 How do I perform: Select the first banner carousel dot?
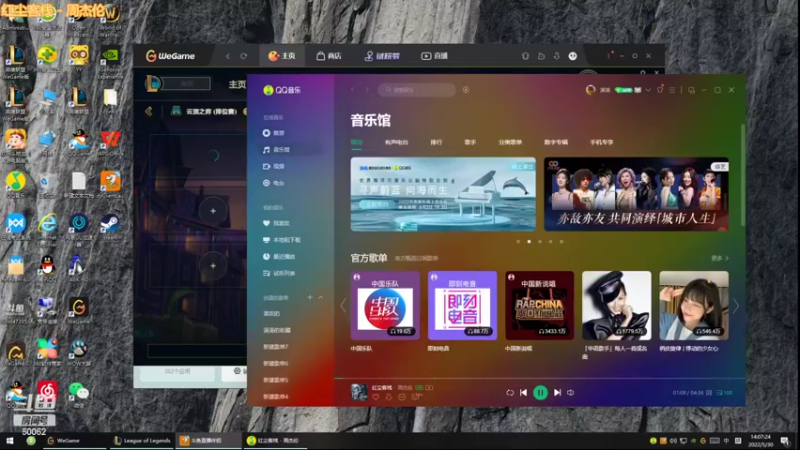coord(518,241)
